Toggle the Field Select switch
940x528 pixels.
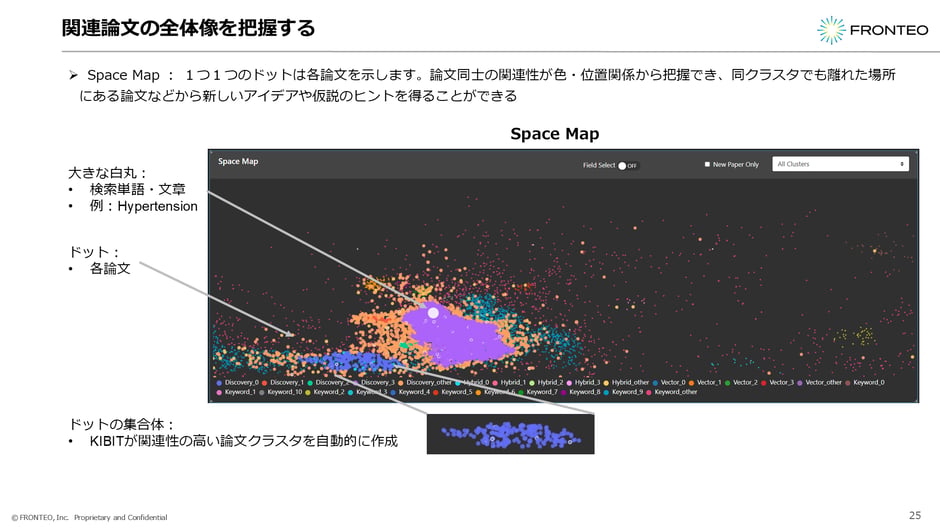pos(628,165)
